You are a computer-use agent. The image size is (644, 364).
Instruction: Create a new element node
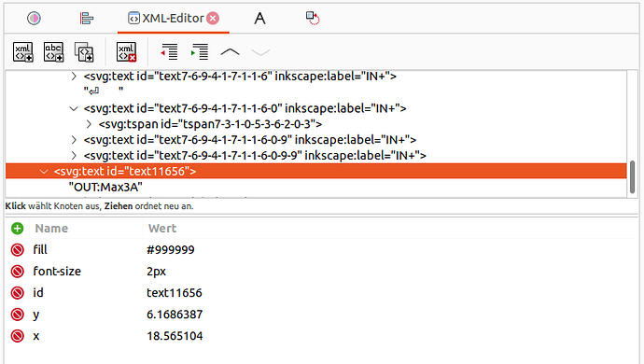[x=23, y=52]
